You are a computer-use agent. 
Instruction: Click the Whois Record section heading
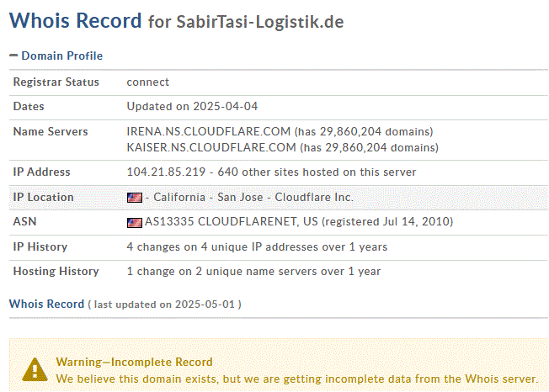[x=46, y=304]
